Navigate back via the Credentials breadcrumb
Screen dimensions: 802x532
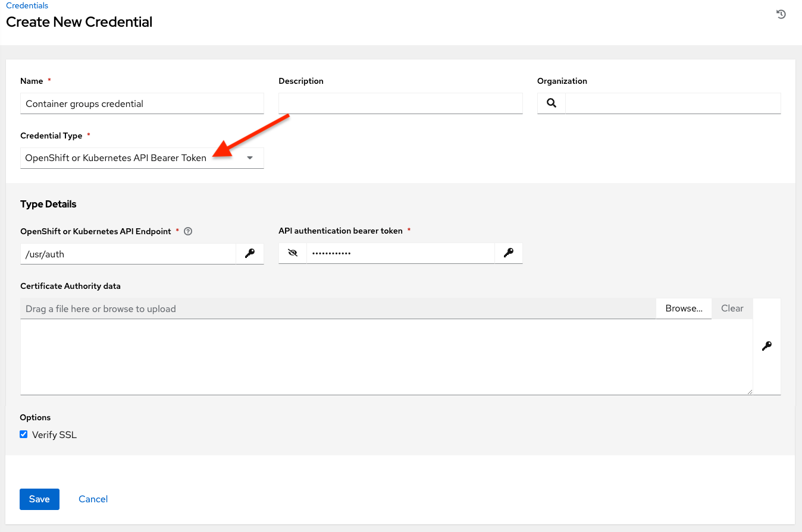click(x=26, y=5)
